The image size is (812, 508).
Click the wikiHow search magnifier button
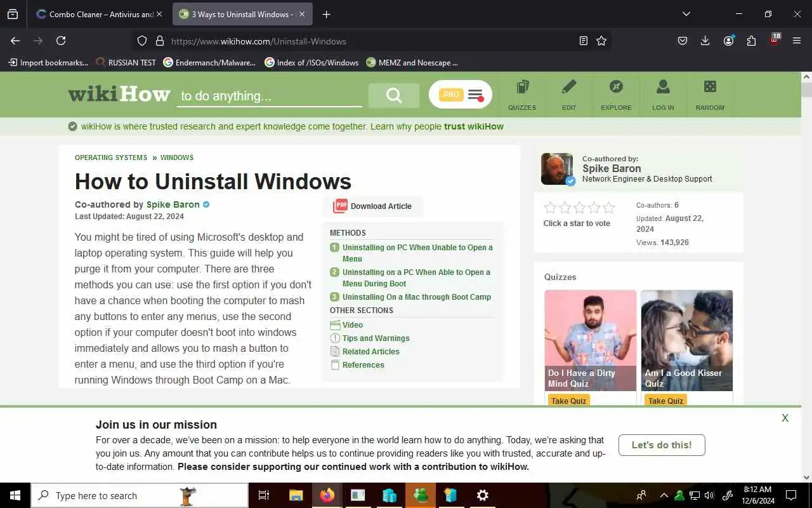[x=394, y=95]
